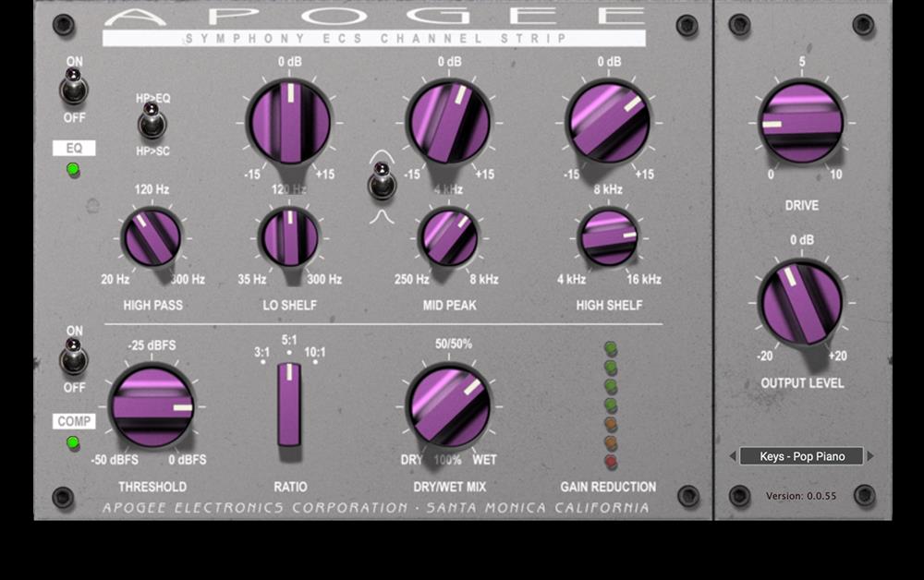
Task: Click the Lo Shelf frequency knob
Action: pos(289,237)
